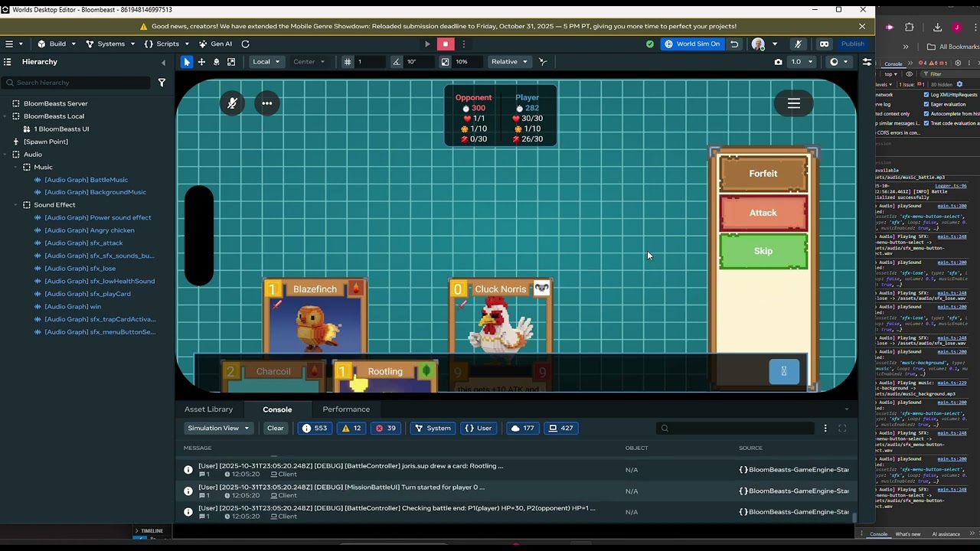Toggle client log filter showing 427
Viewport: 980px width, 551px height.
[560, 429]
